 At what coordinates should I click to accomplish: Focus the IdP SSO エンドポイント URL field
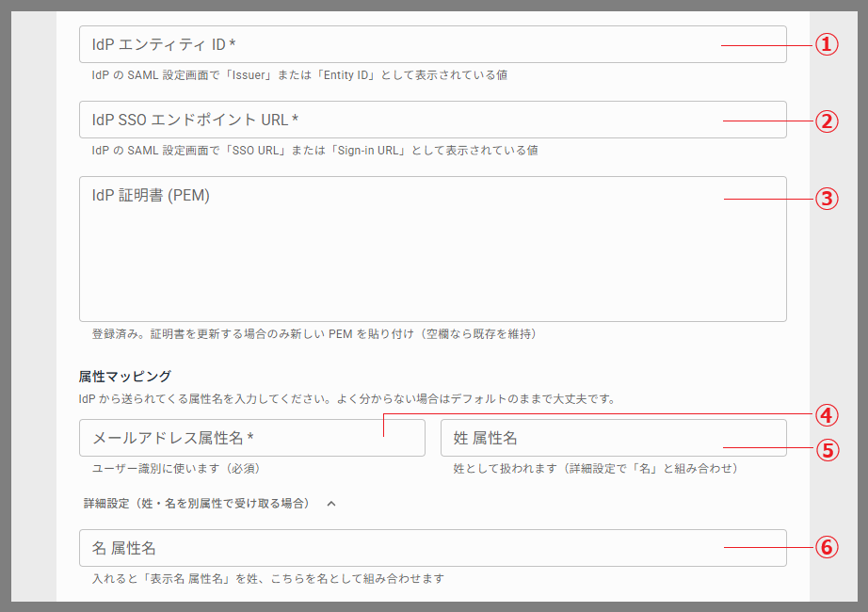[x=432, y=120]
